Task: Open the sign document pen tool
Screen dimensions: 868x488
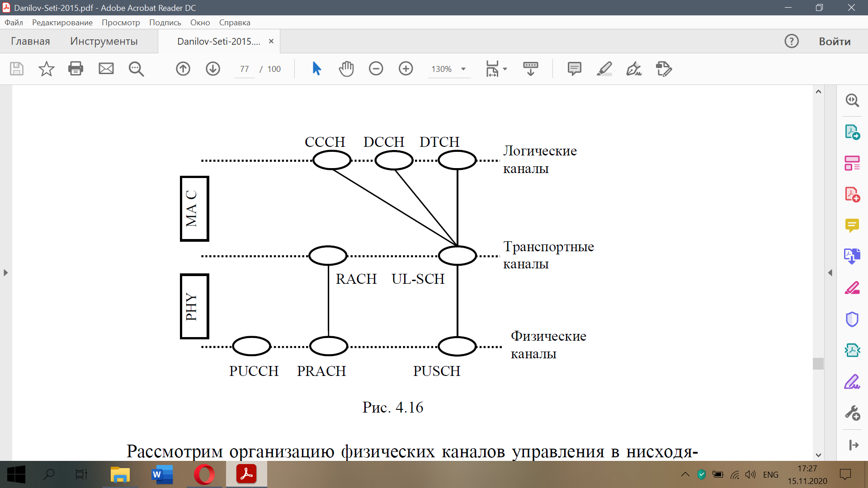Action: click(634, 69)
